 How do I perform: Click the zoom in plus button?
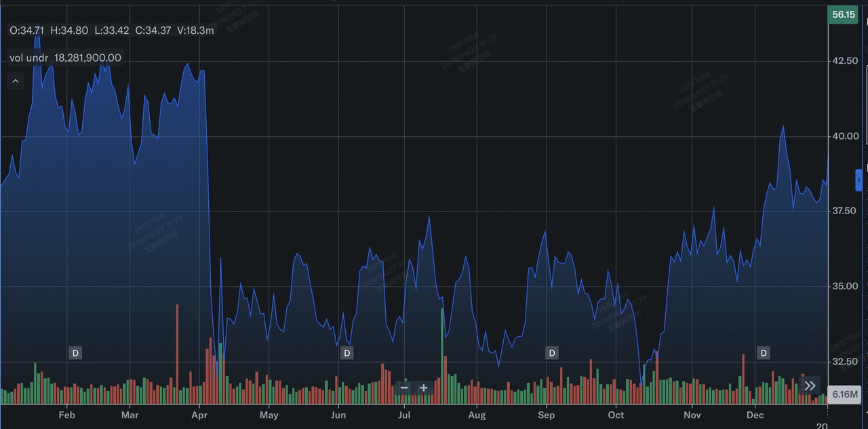[424, 388]
